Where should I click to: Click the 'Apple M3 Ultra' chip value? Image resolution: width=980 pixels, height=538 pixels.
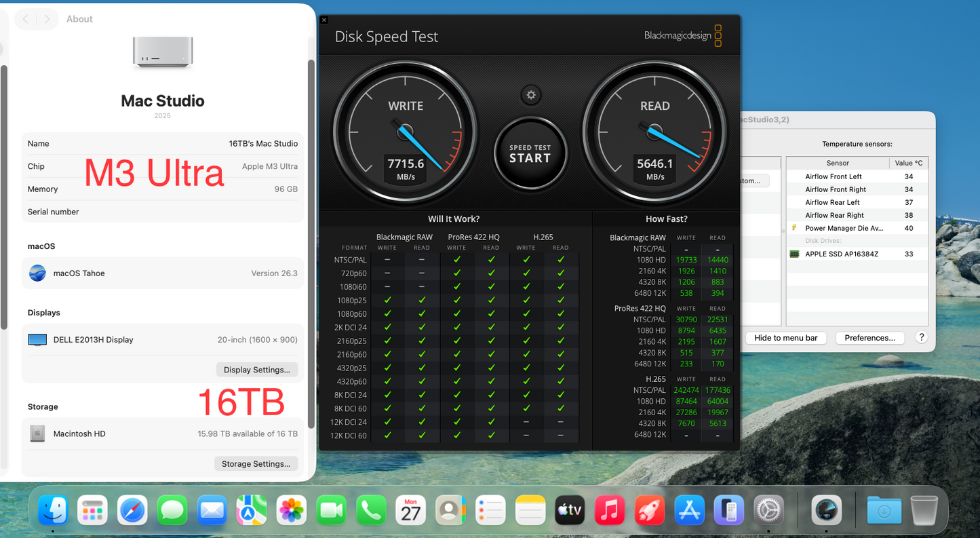[270, 166]
